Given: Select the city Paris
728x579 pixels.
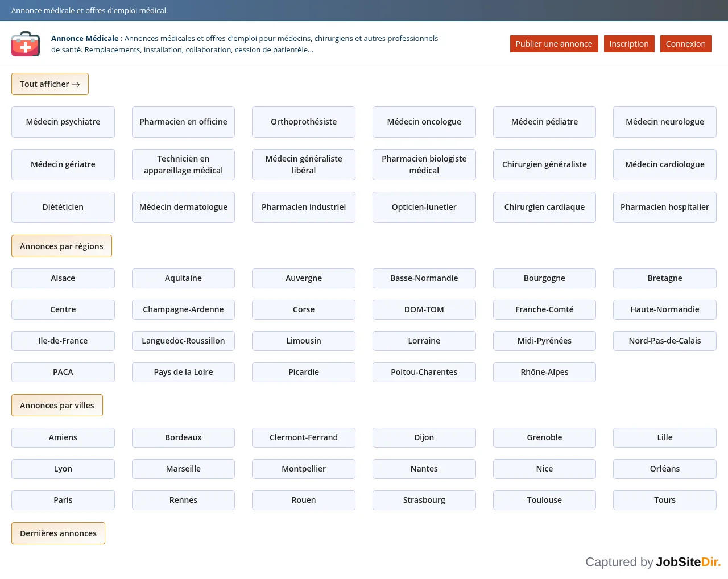Looking at the screenshot, I should 63,500.
